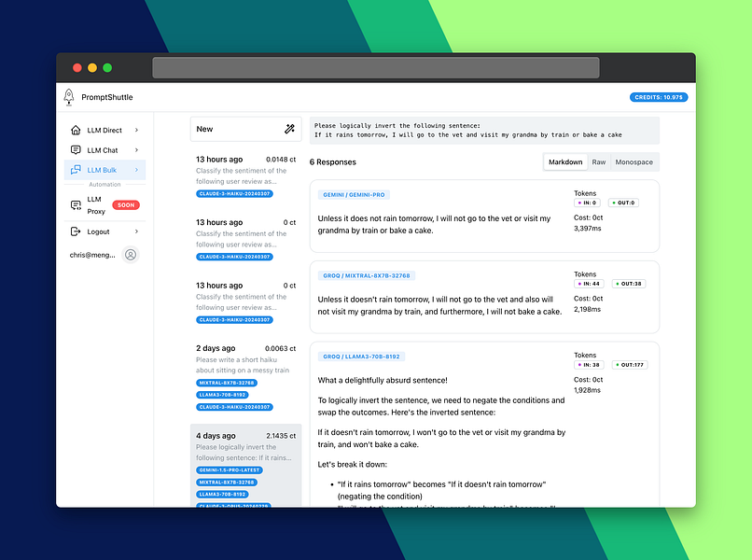Switch to Raw view tab
Viewport: 752px width, 560px height.
pyautogui.click(x=599, y=162)
